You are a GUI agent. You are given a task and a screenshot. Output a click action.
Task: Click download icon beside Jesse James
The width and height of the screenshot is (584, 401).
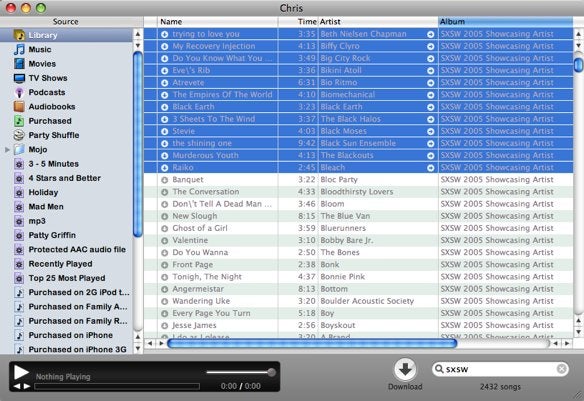[x=165, y=326]
